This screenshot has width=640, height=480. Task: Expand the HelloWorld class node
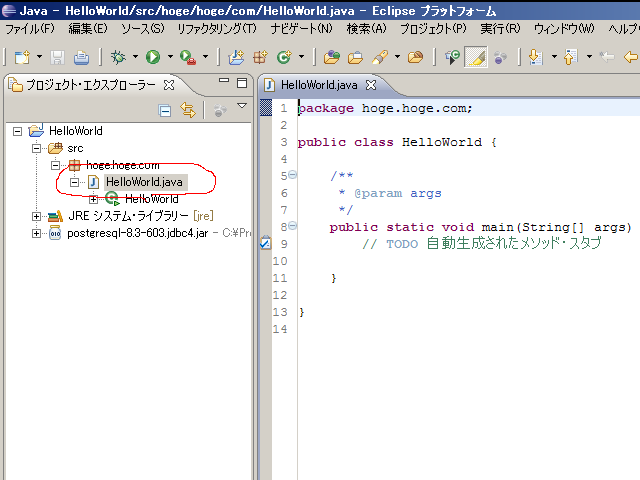[93, 200]
